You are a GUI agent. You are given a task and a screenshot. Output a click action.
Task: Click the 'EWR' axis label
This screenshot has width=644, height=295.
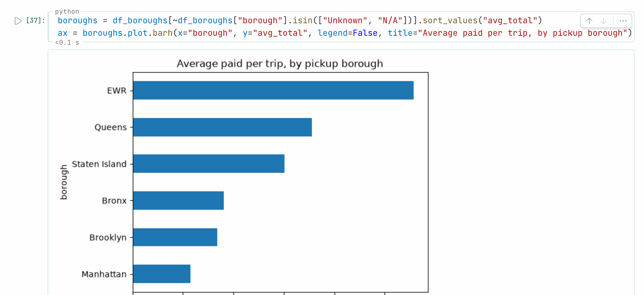click(x=117, y=91)
